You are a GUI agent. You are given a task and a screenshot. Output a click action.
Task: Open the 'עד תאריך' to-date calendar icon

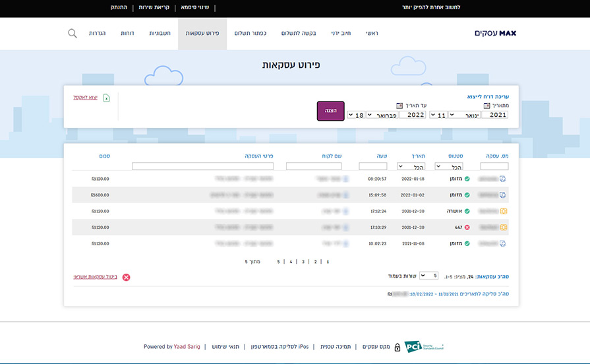pos(399,106)
